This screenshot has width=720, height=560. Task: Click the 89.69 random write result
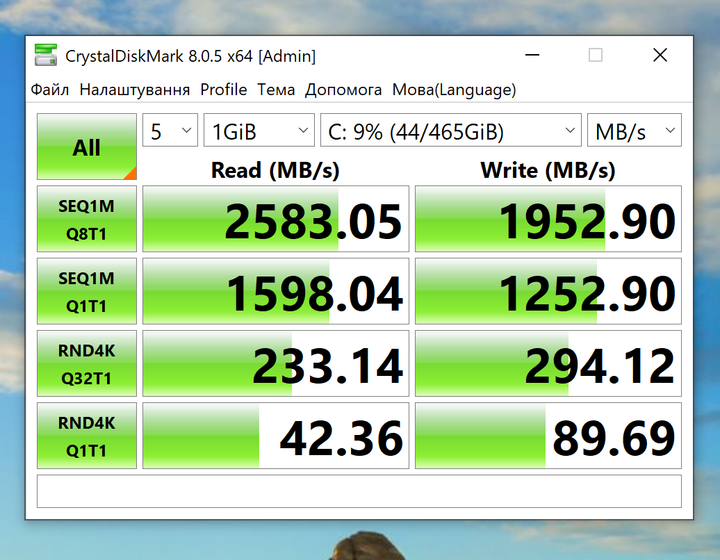548,436
